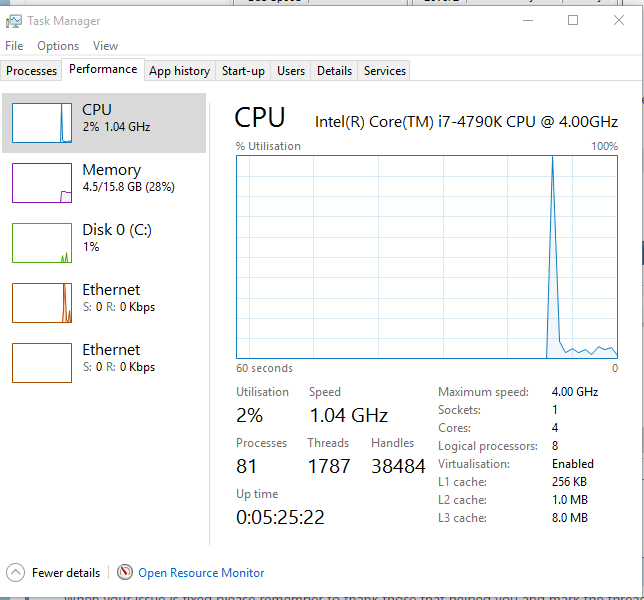The image size is (644, 600).
Task: Click the Resource Monitor gauge icon
Action: [x=125, y=572]
